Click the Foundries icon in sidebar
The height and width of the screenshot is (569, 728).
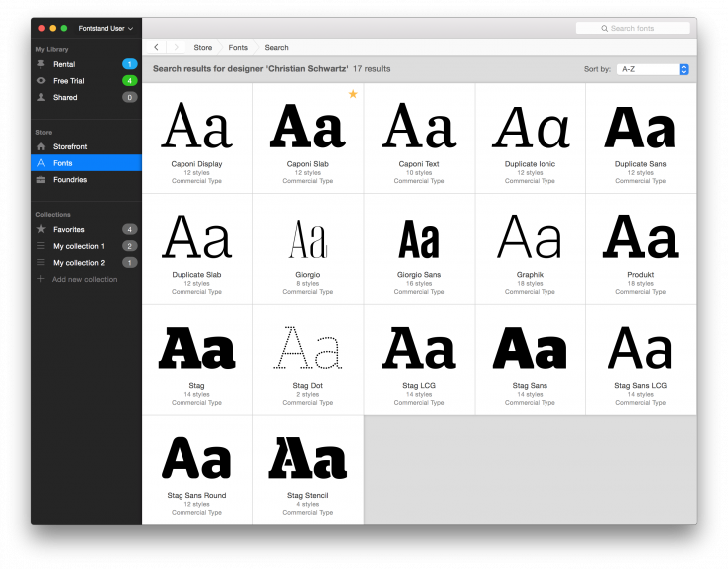point(41,180)
